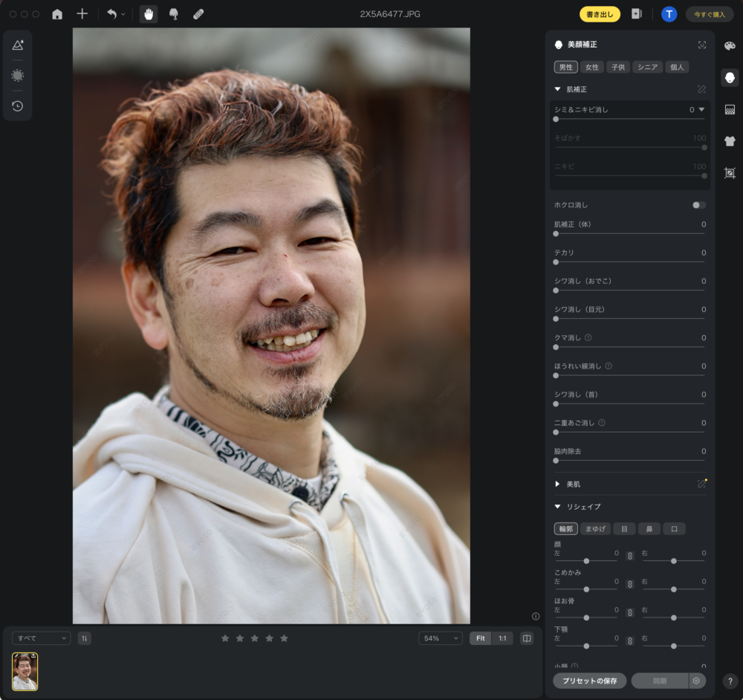Click the テカリ slider handle
743x700 pixels.
(556, 262)
